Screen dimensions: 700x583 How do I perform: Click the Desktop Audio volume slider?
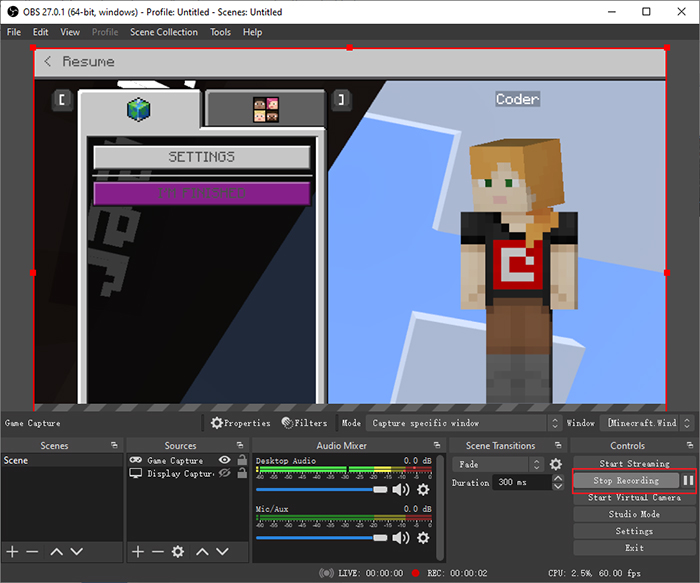tap(321, 490)
